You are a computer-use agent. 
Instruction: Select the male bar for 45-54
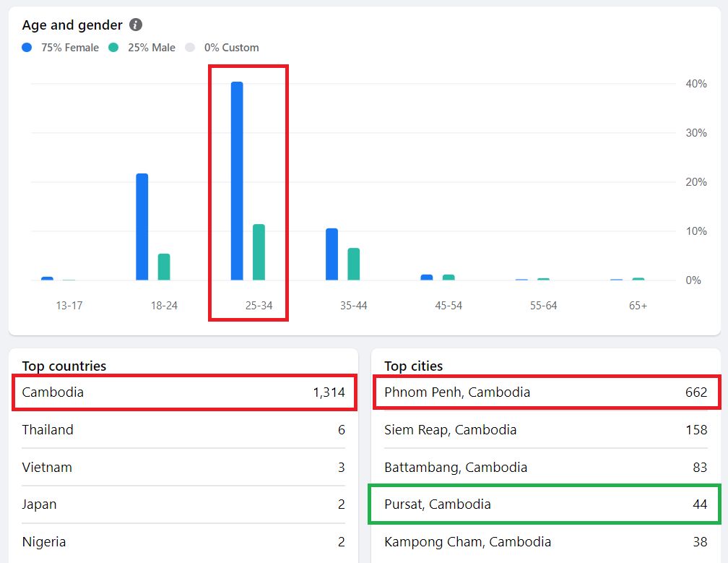click(x=448, y=278)
